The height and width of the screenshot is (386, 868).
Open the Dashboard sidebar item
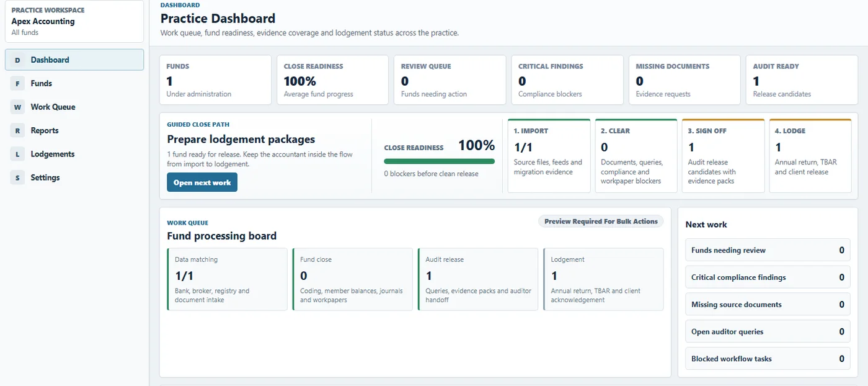click(x=74, y=60)
